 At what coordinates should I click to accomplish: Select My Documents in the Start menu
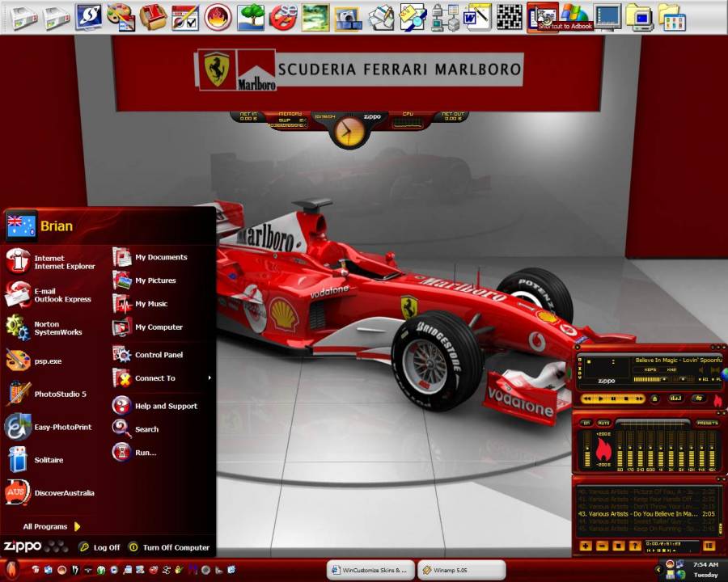[160, 257]
